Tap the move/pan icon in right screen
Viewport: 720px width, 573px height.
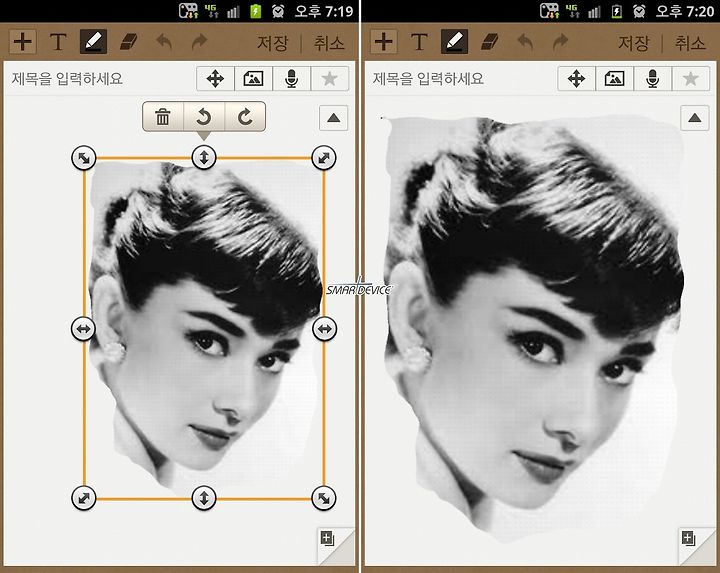[576, 79]
